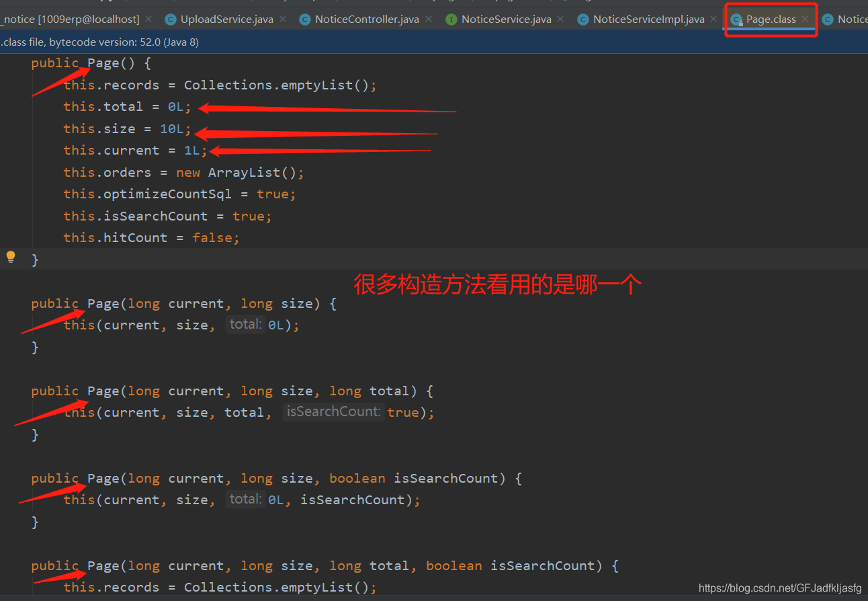
Task: Click the no-argument "public Page()" constructor name
Action: pos(103,63)
